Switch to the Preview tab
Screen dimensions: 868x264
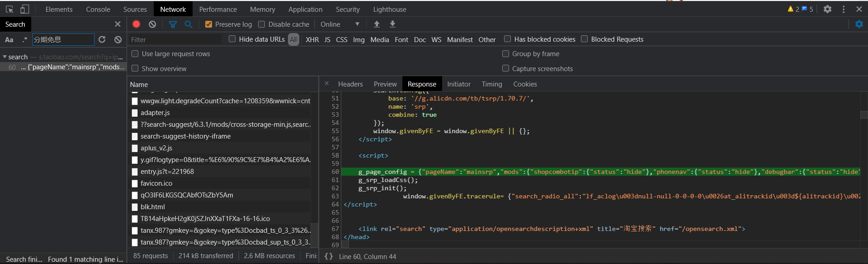(x=385, y=84)
